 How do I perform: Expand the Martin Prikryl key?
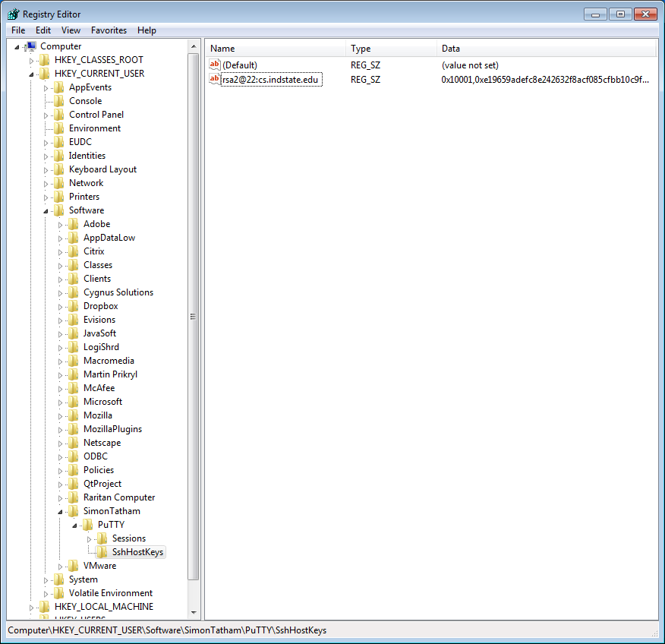click(x=60, y=375)
